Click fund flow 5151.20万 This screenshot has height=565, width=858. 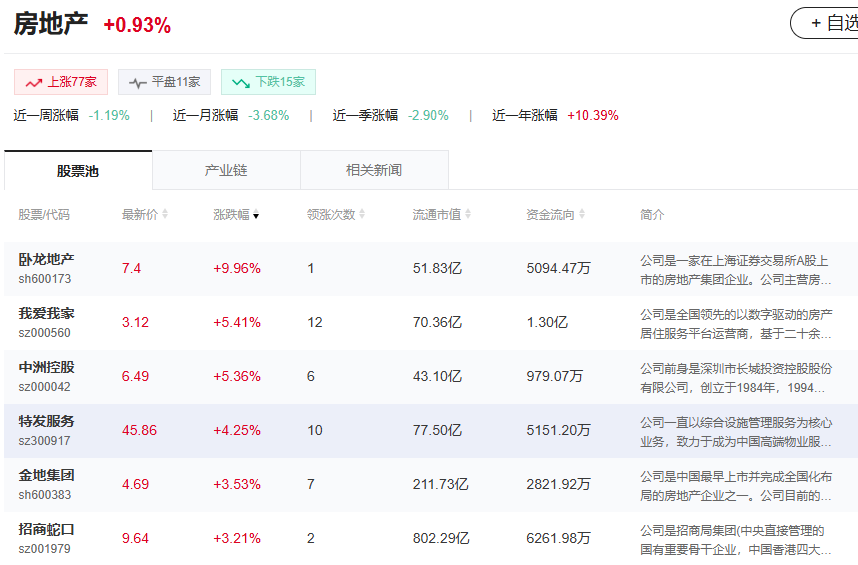pos(559,430)
